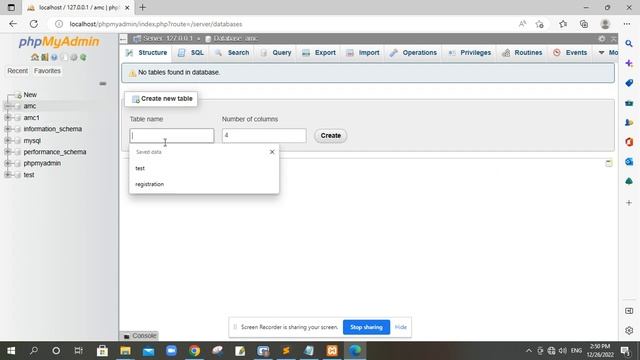Open File Explorer from the taskbar
Image resolution: width=640 pixels, height=360 pixels.
point(125,351)
